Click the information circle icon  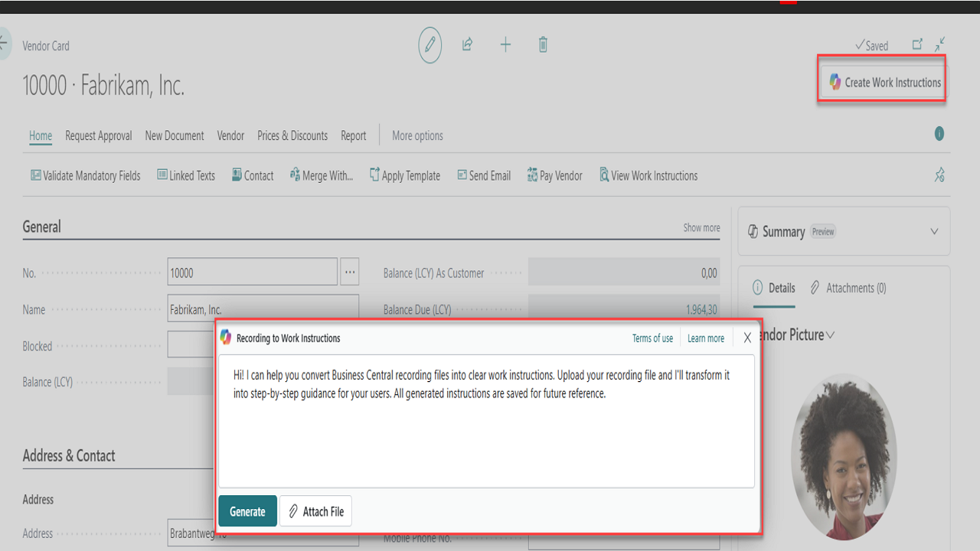[939, 134]
